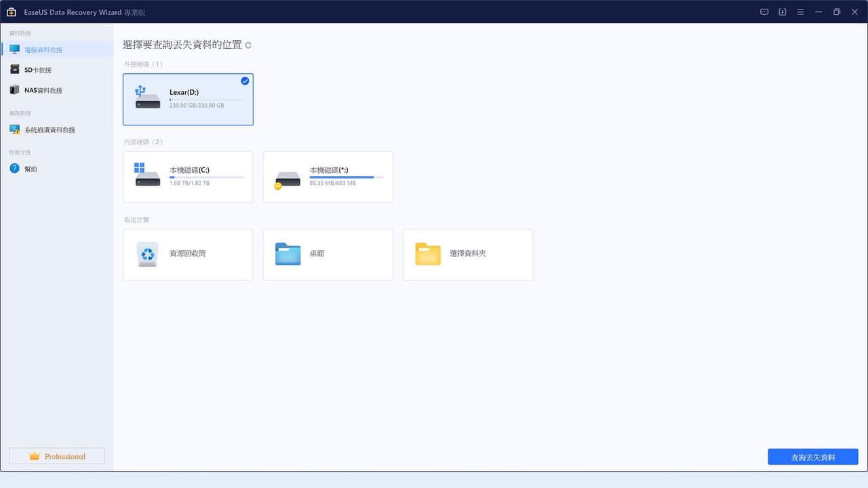Click the Lexar(D:) USB drive icon
Image resolution: width=868 pixels, height=488 pixels.
point(147,98)
